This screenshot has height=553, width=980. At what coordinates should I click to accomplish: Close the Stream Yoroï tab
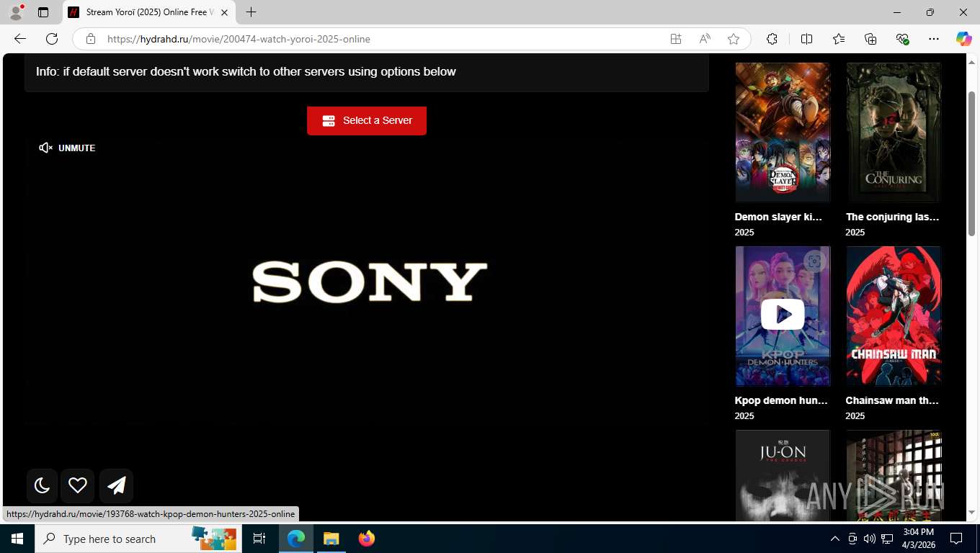(225, 12)
